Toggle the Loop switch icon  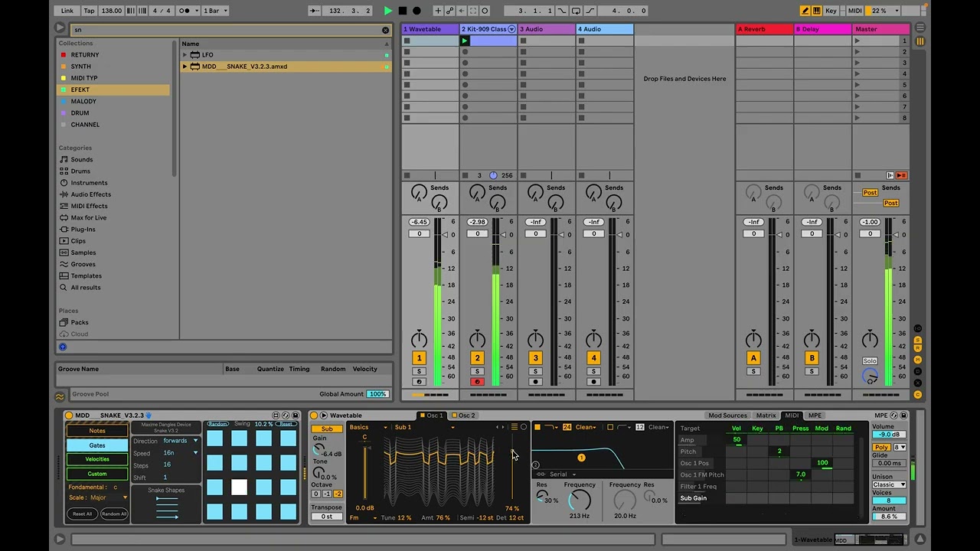[x=576, y=11]
